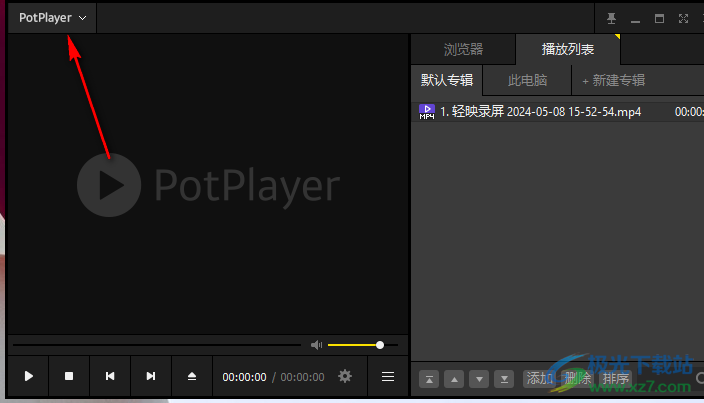This screenshot has width=704, height=403.
Task: Click the total duration 00:00:00 display
Action: point(302,377)
